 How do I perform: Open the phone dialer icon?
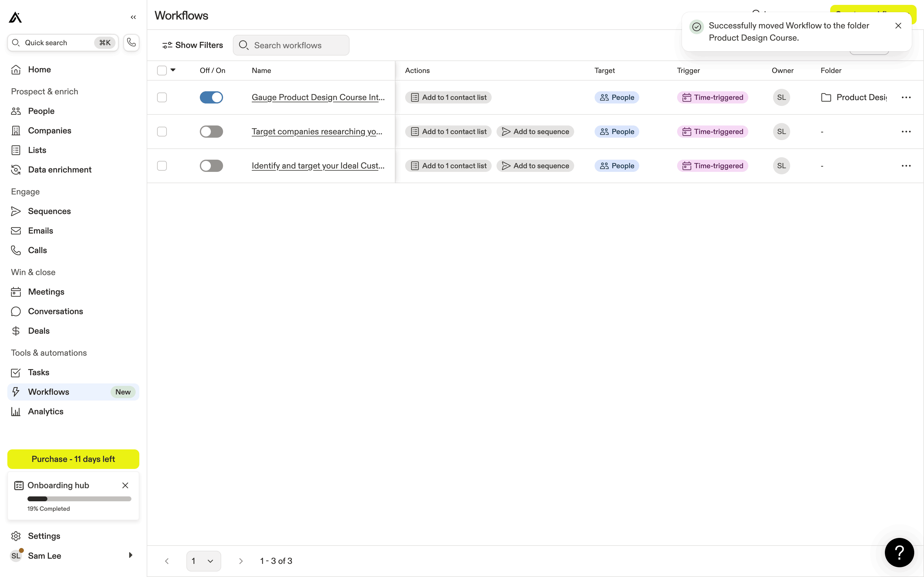click(131, 42)
